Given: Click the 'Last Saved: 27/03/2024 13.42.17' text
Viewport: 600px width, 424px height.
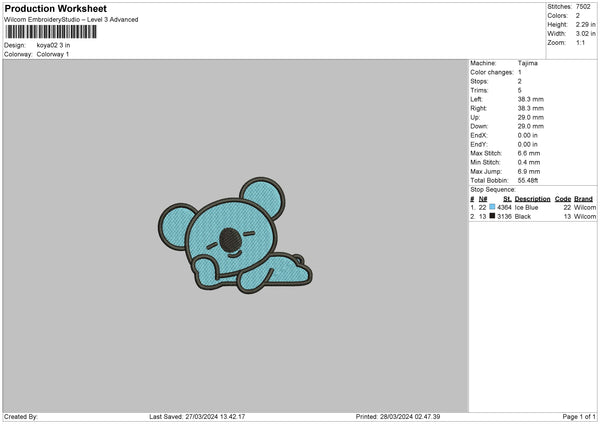Looking at the screenshot, I should (197, 417).
